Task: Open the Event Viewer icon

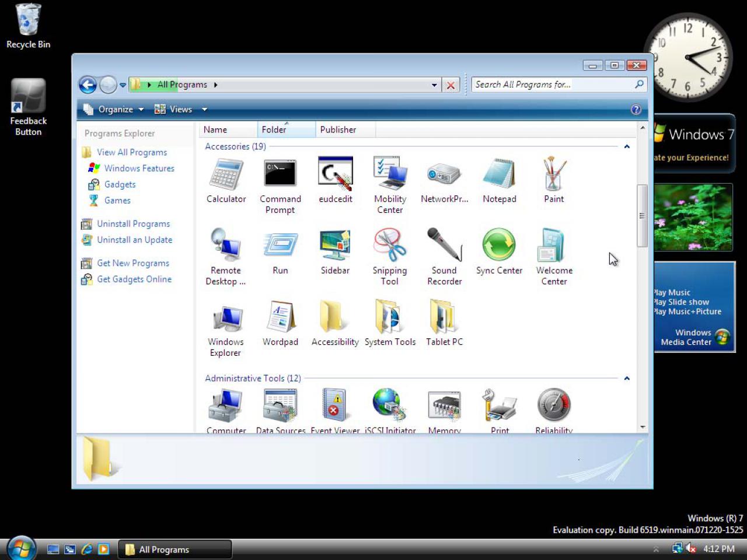Action: point(334,405)
